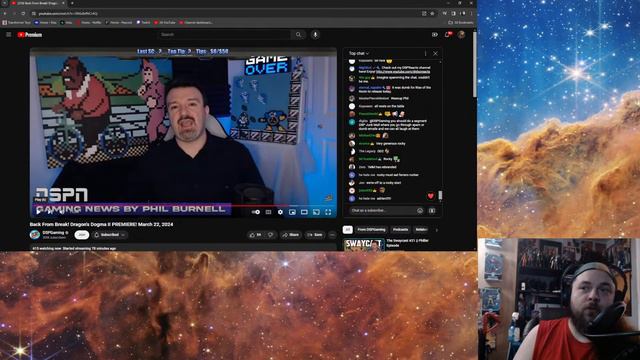Select the Podcasts filter chip
Viewport: 640px width, 360px height.
[400, 230]
